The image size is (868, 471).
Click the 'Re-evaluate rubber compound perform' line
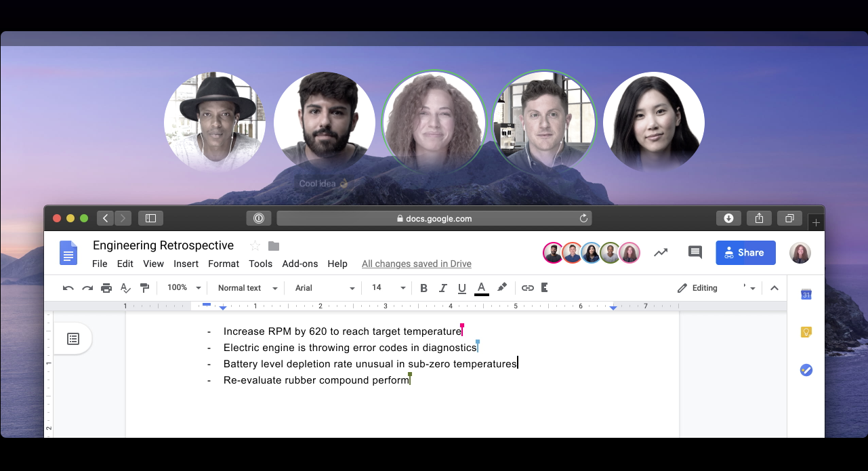[x=316, y=380]
